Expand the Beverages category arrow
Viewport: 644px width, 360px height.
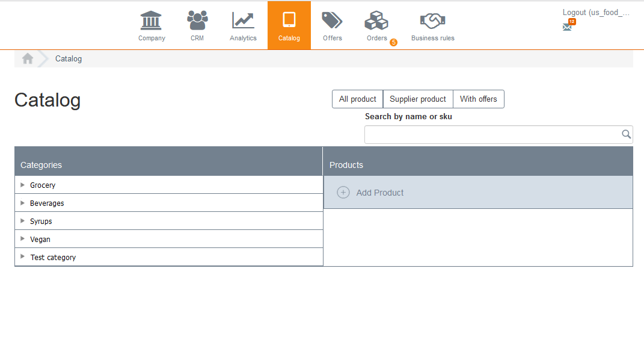point(23,203)
